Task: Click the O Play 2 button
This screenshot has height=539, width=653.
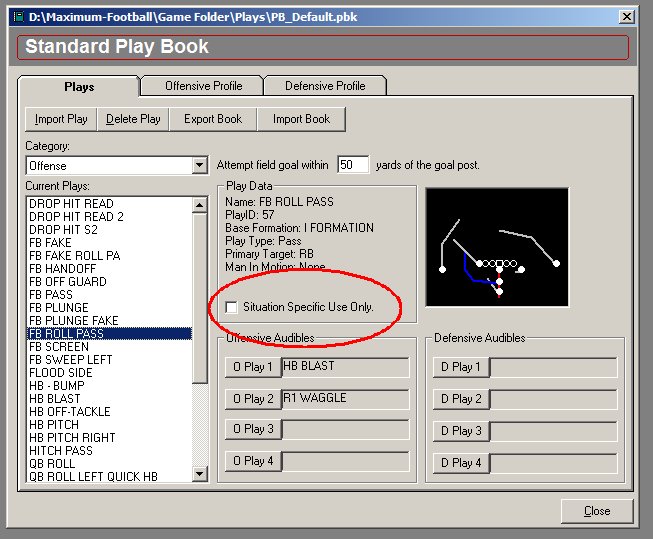Action: pos(253,399)
